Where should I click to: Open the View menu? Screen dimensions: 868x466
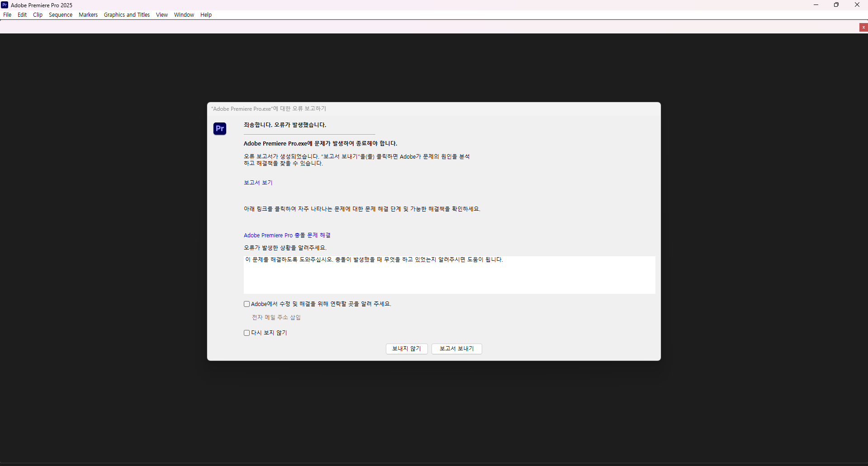[x=161, y=14]
